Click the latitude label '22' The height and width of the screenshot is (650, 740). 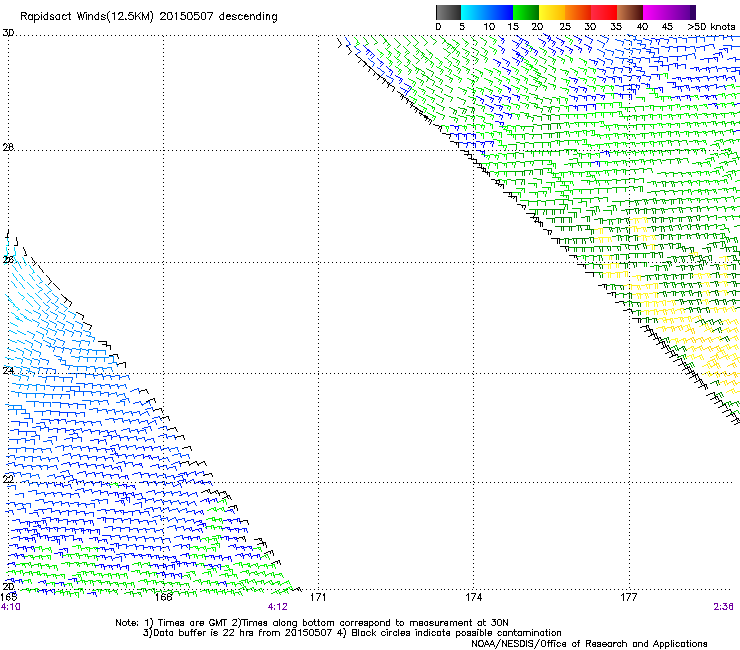(8, 479)
